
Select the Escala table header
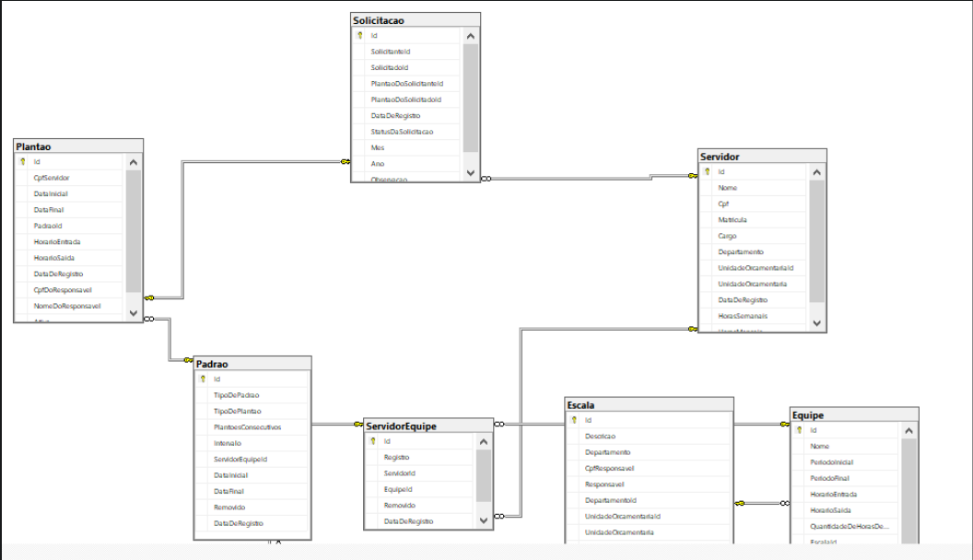pyautogui.click(x=649, y=405)
